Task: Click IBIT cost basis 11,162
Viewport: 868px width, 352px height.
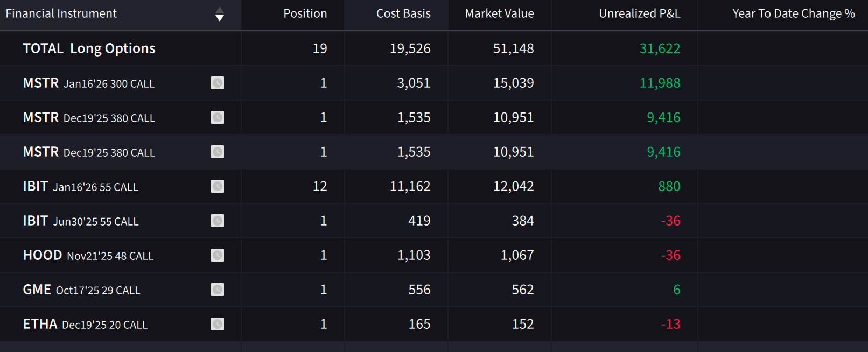Action: point(410,186)
